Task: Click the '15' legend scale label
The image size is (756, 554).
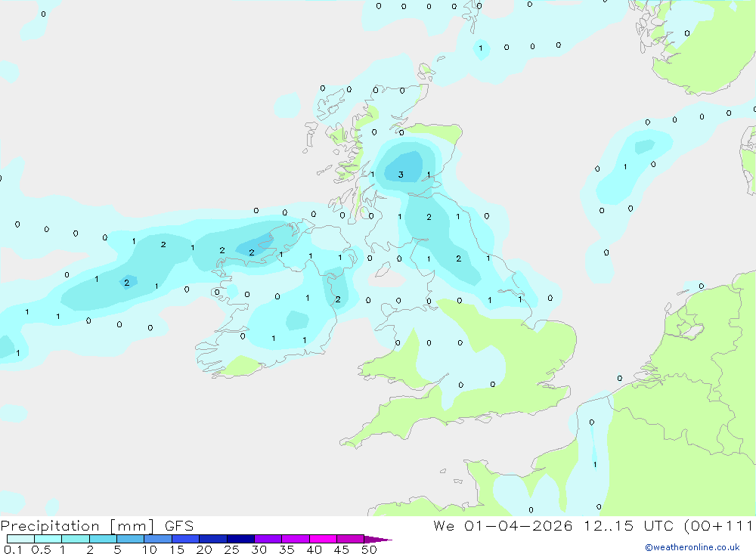Action: pyautogui.click(x=176, y=549)
